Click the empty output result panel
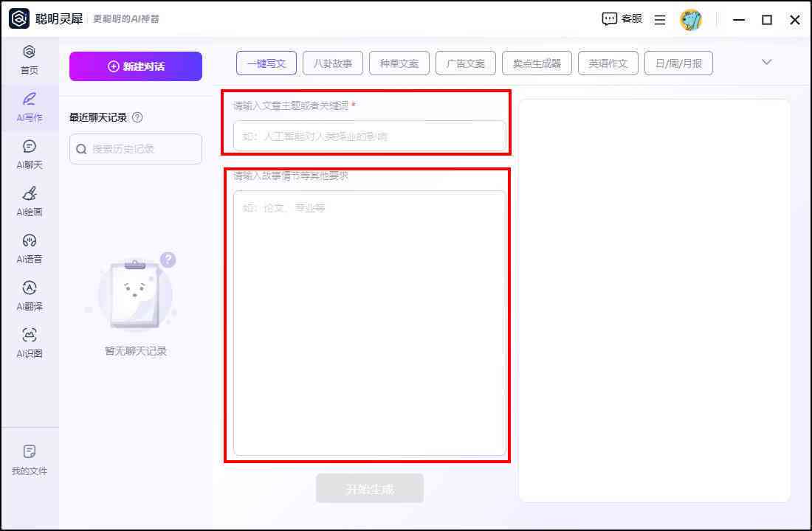The image size is (812, 531). pyautogui.click(x=654, y=301)
